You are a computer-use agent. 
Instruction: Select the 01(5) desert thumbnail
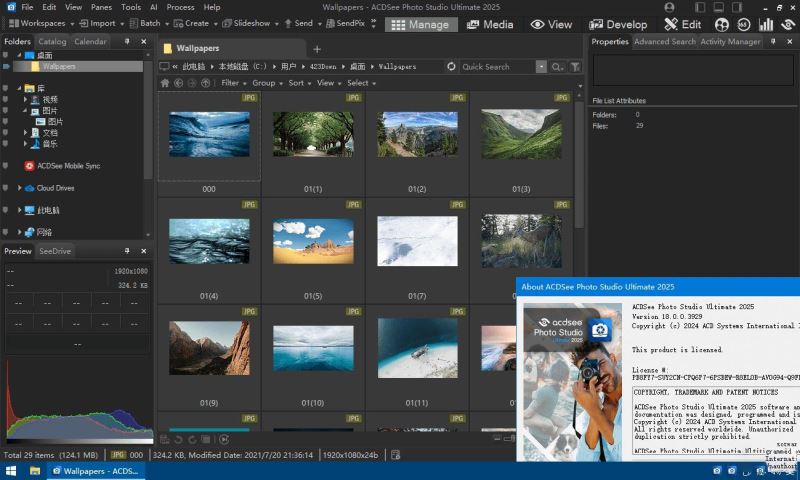[x=313, y=241]
